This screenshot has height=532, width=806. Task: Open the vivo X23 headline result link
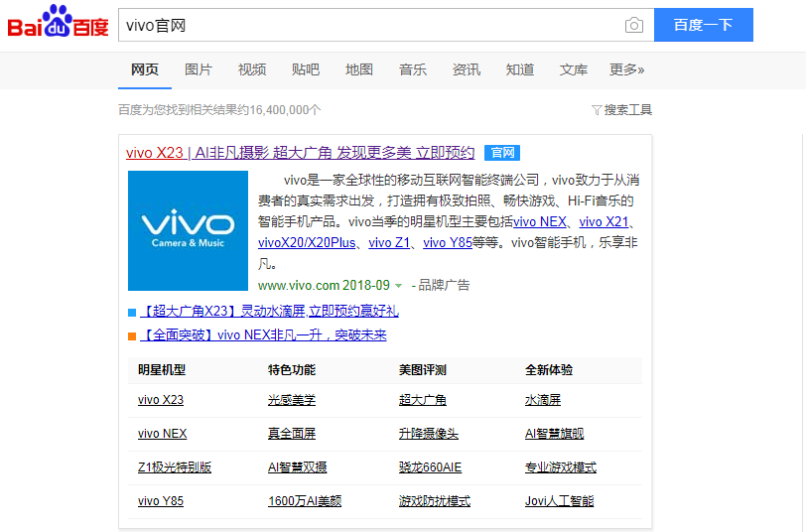[x=300, y=153]
